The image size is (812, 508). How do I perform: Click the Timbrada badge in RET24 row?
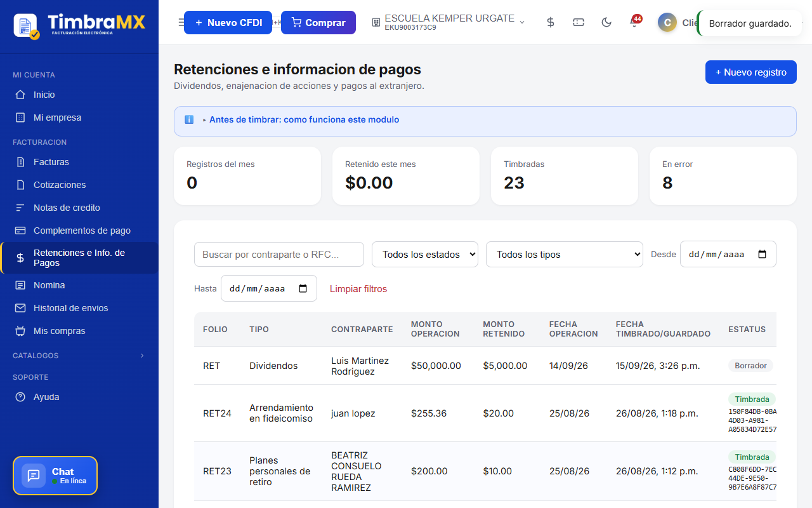point(752,399)
